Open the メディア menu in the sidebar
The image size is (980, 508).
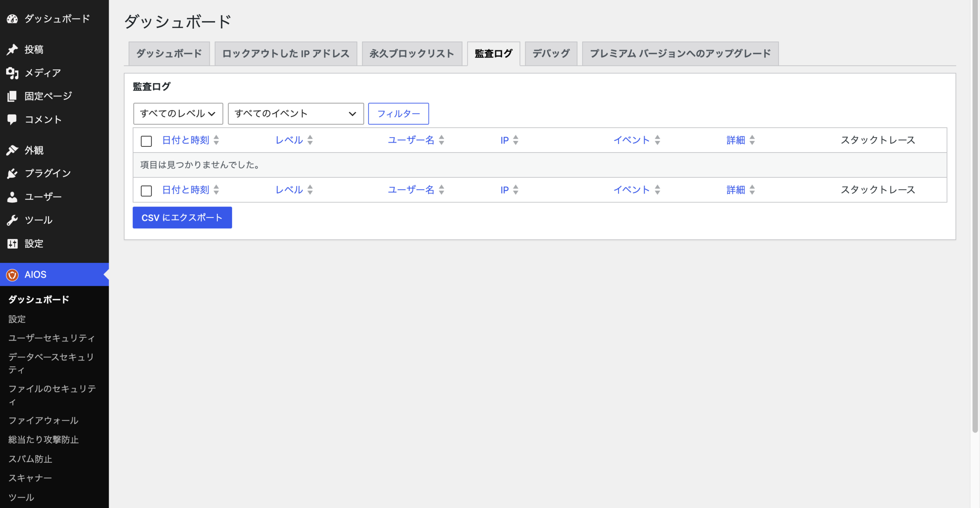click(x=54, y=73)
